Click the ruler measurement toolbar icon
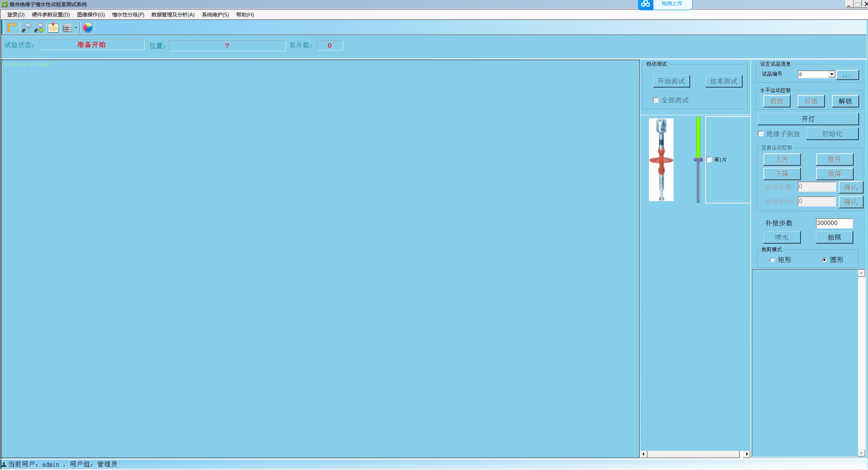Viewport: 868px width, 470px height. 12,27
